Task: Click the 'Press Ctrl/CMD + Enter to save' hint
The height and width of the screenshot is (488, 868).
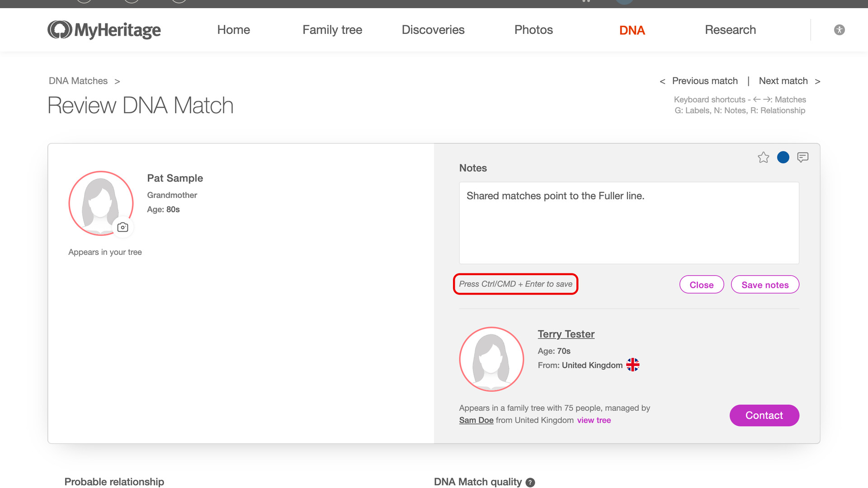Action: pyautogui.click(x=515, y=284)
